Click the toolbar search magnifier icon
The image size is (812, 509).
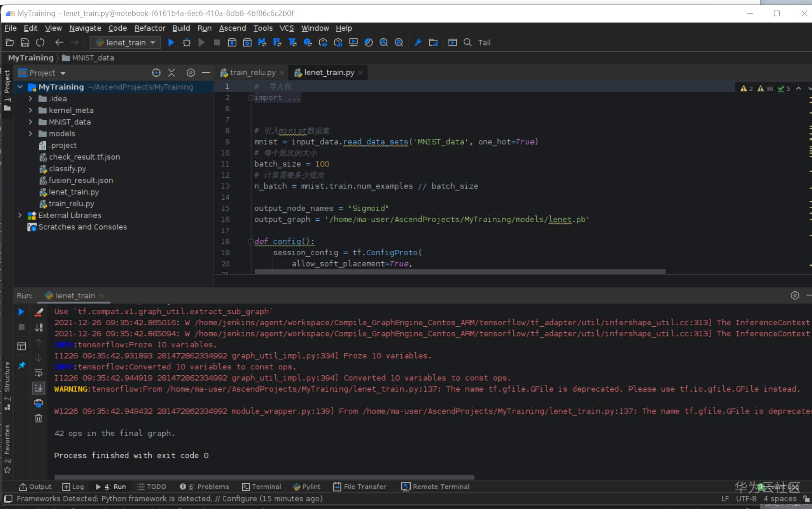(467, 42)
